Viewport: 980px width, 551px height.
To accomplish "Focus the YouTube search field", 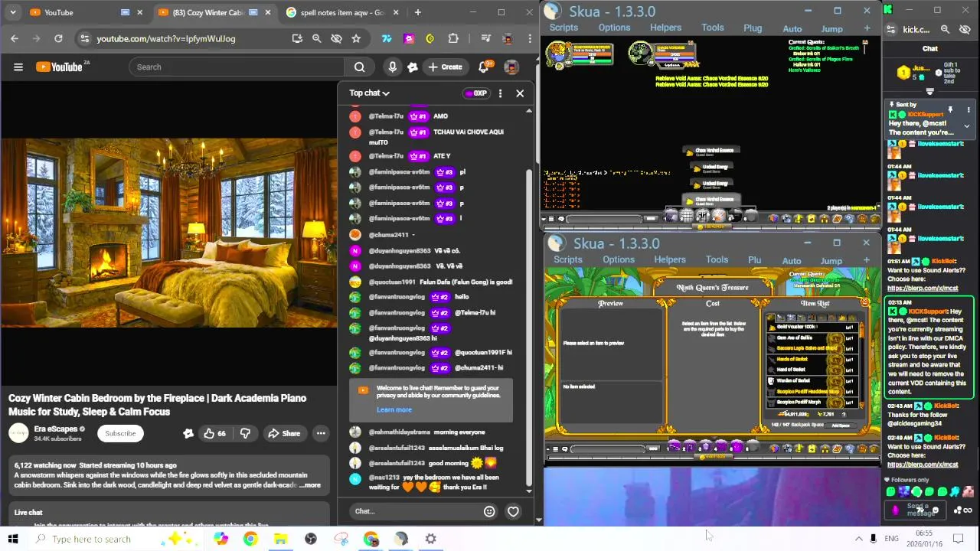I will [x=237, y=67].
